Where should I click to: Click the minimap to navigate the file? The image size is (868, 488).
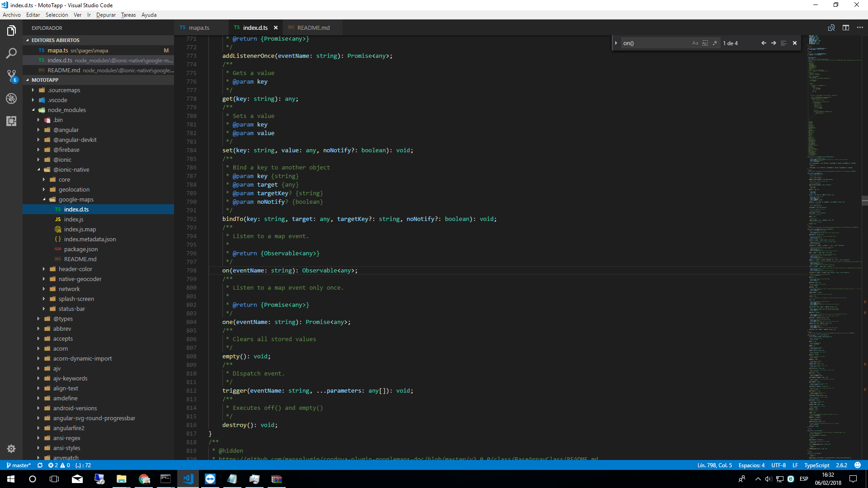[832, 226]
